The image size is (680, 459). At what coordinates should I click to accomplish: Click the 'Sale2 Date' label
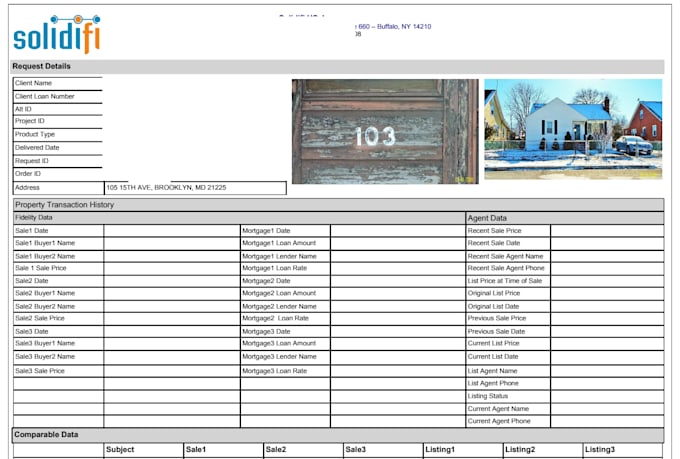pyautogui.click(x=32, y=281)
